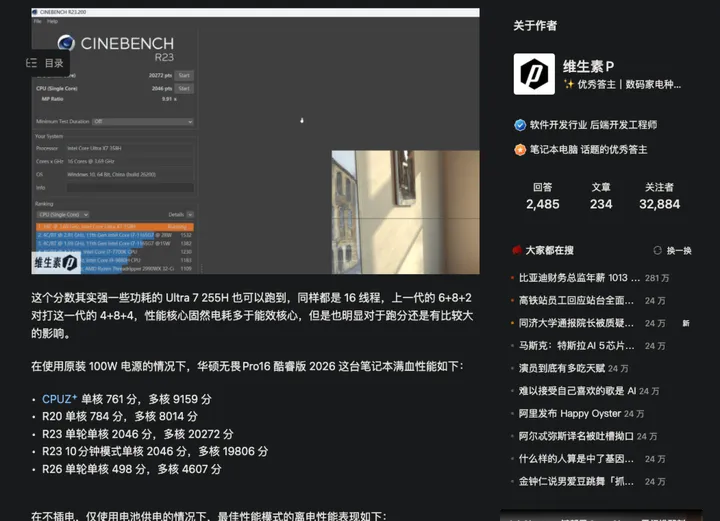Click the Cinebench logo icon in screenshot
The height and width of the screenshot is (521, 720).
66,43
